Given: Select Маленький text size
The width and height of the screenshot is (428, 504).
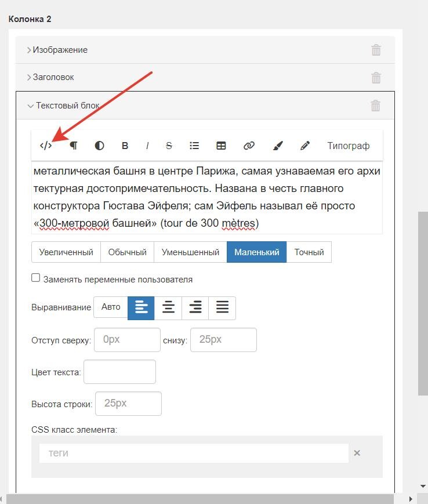Looking at the screenshot, I should [256, 252].
